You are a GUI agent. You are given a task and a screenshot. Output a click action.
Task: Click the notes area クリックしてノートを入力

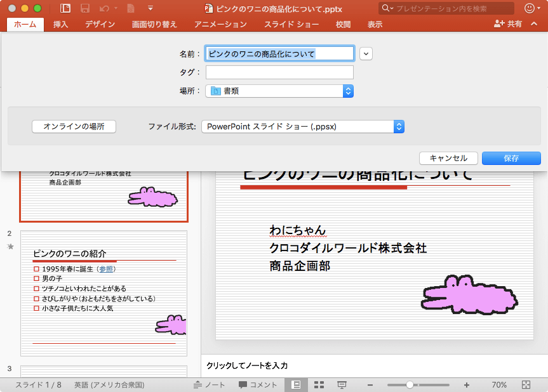click(247, 365)
